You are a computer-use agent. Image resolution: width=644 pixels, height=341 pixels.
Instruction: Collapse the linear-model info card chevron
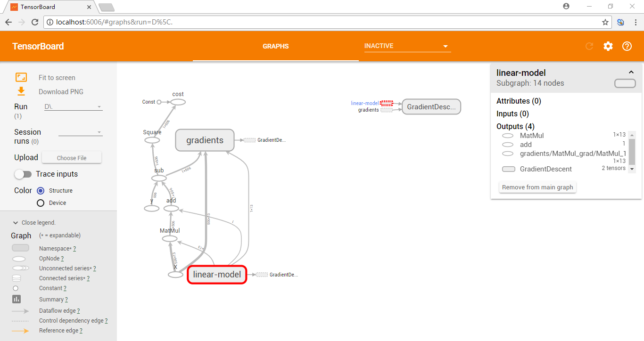click(x=631, y=73)
